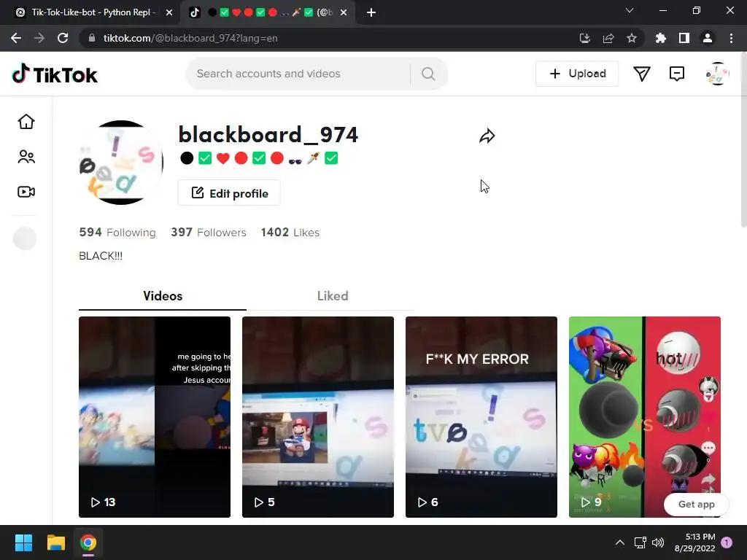This screenshot has height=560, width=747.
Task: Open the Chrome three-dot menu
Action: click(731, 38)
